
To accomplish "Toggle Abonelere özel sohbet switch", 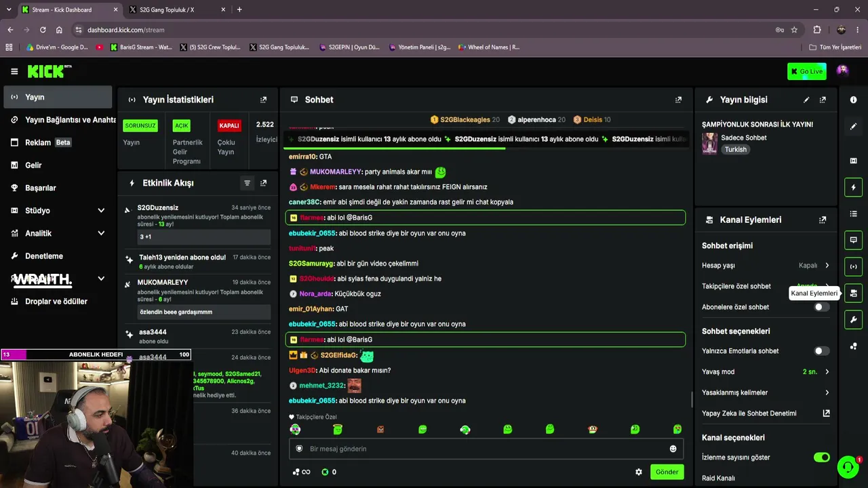I will tap(821, 307).
